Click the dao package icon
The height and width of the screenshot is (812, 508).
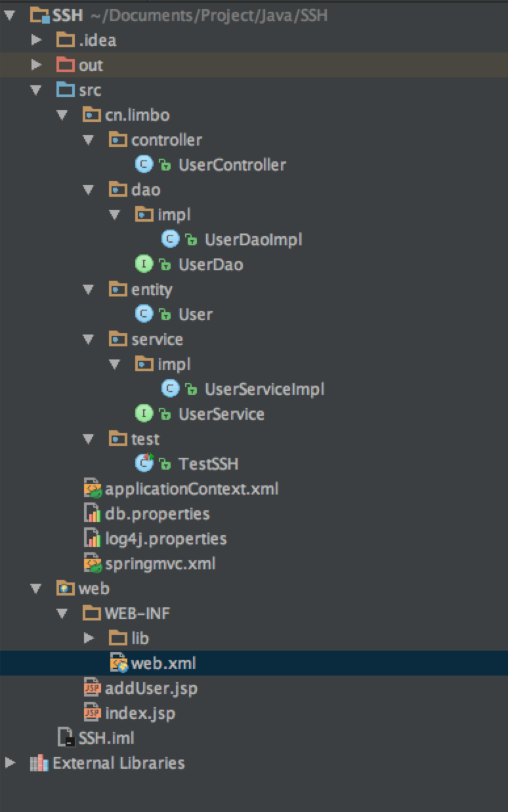pos(117,190)
